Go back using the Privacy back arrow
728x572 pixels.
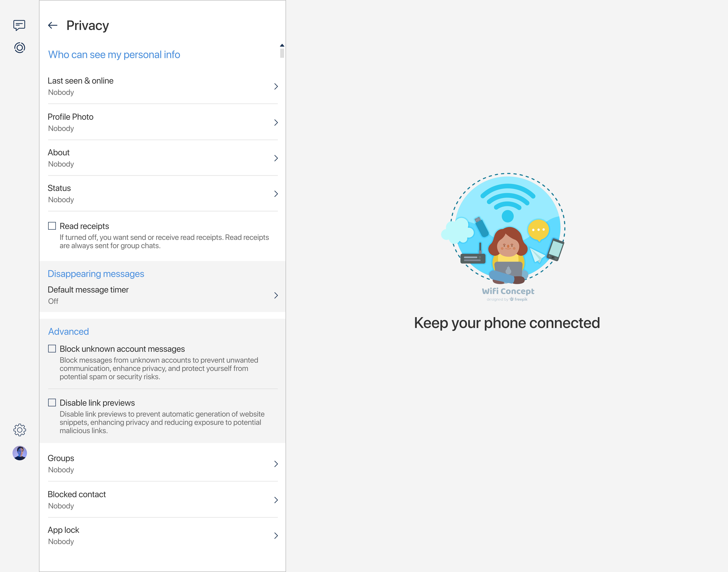[x=53, y=25]
